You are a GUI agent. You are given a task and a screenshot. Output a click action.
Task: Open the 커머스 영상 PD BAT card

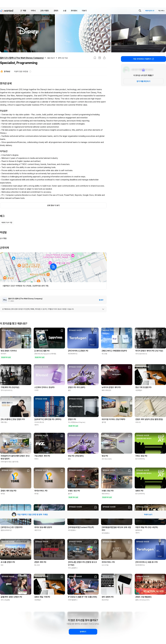(150, 445)
